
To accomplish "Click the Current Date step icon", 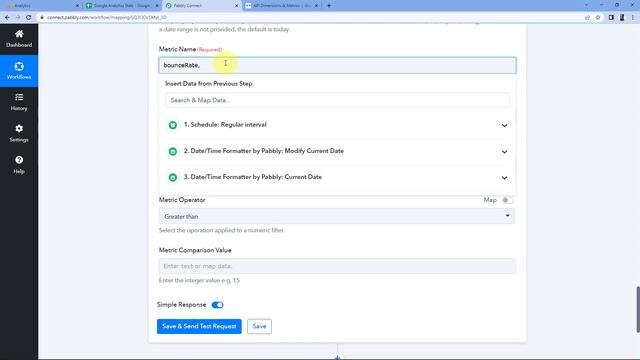I will click(173, 178).
